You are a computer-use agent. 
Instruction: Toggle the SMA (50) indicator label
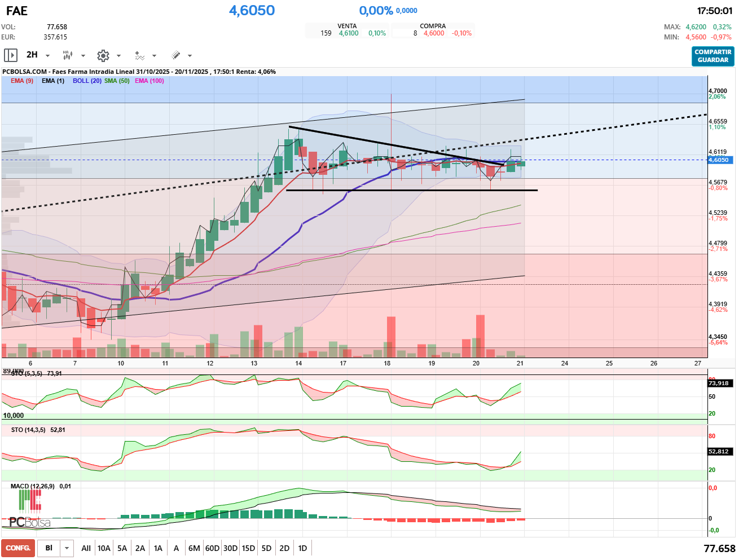coord(117,81)
